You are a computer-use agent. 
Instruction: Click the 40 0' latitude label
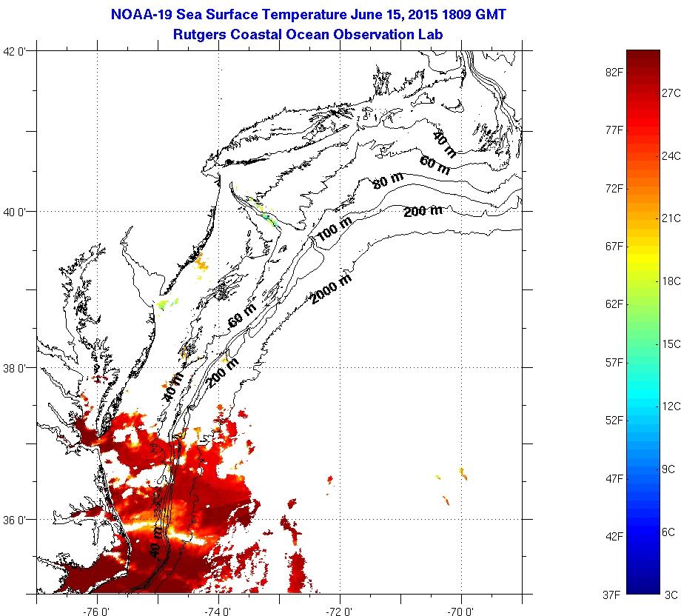click(x=14, y=212)
